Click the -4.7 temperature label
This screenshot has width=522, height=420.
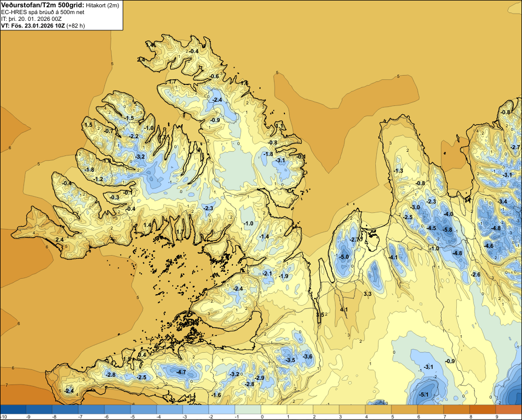click(181, 372)
